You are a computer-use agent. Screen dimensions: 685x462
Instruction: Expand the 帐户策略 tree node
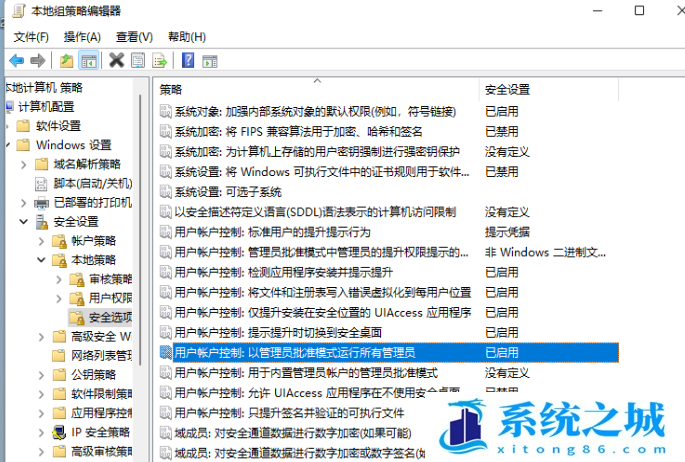tap(39, 240)
